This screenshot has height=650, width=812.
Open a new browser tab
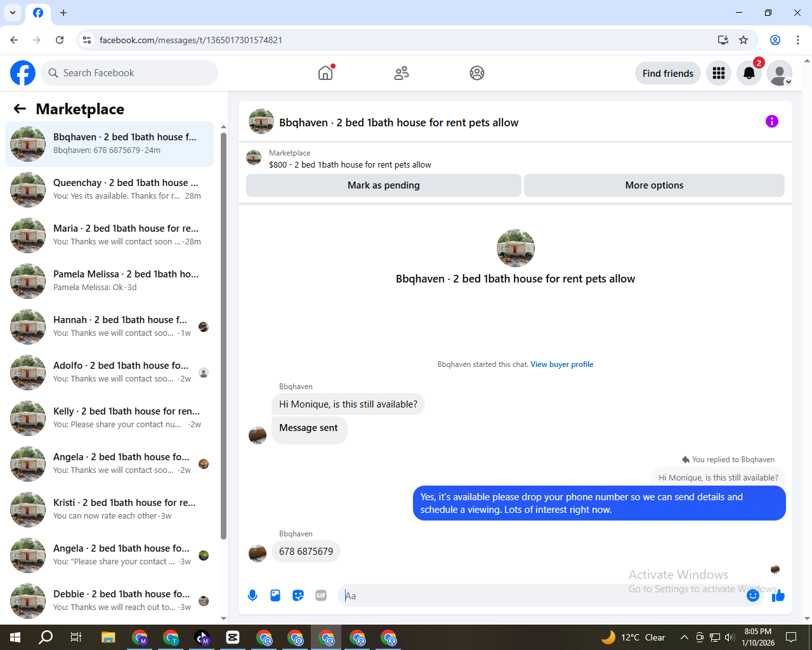63,13
